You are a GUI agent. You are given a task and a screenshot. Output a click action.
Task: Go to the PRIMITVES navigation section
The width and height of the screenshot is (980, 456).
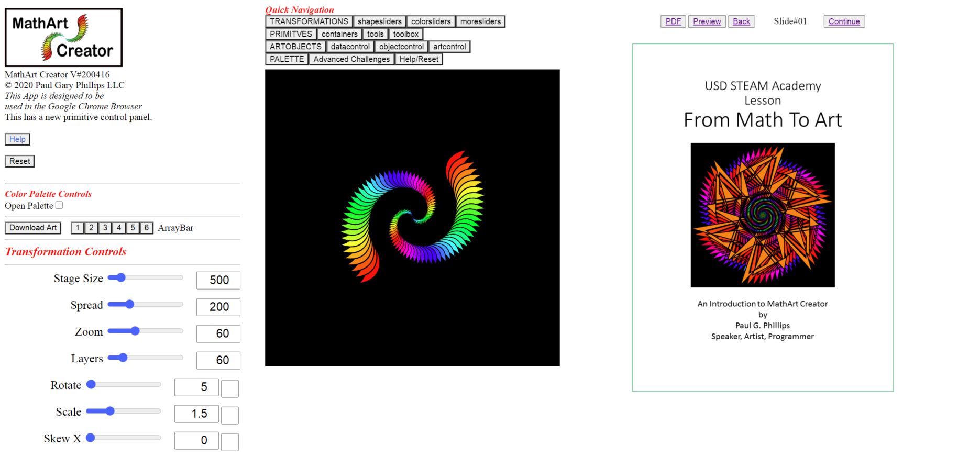[x=291, y=34]
